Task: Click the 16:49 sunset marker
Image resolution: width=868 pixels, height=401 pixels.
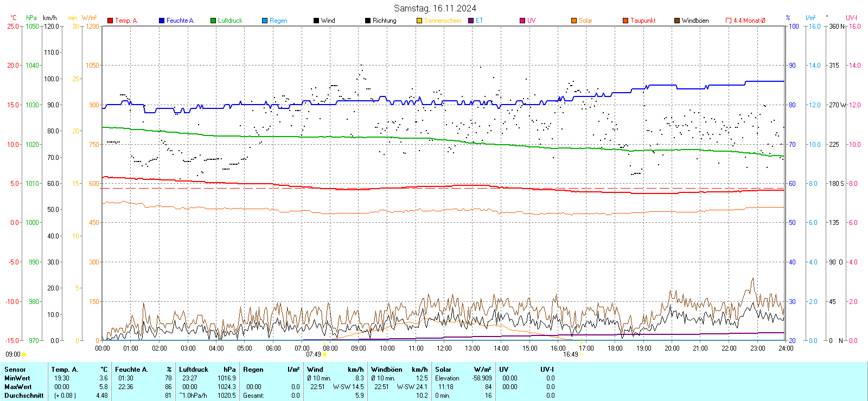Action: (x=582, y=354)
